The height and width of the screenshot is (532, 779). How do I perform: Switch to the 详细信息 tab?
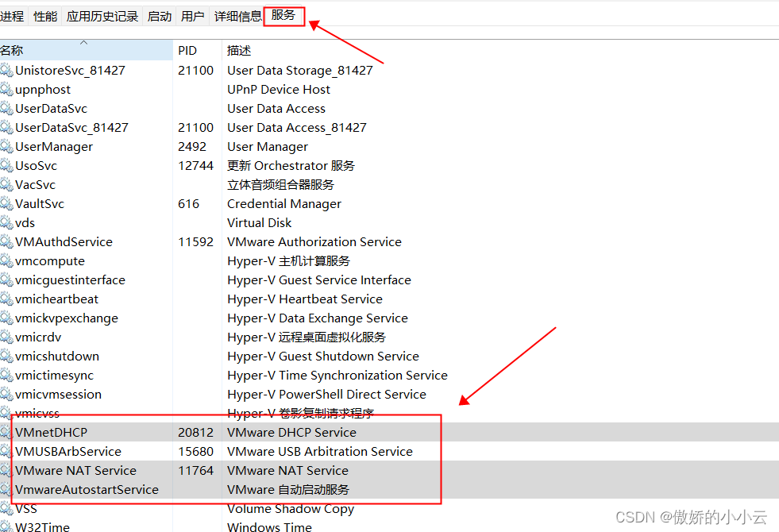(x=237, y=17)
